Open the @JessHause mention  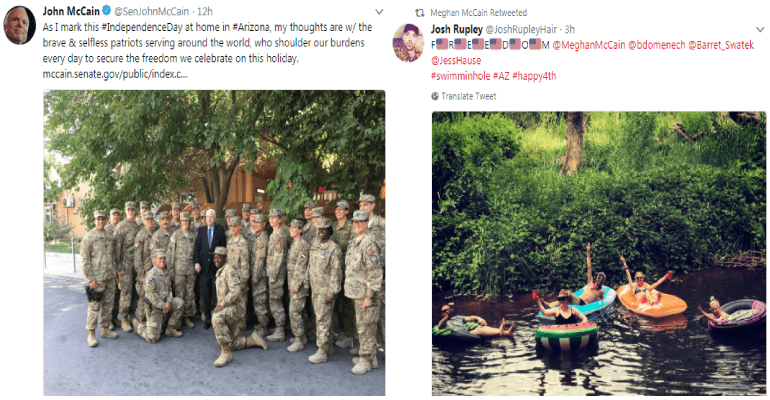[456, 60]
